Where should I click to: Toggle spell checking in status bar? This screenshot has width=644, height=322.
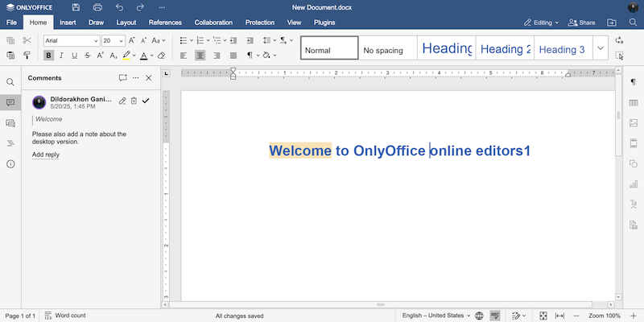tap(496, 316)
